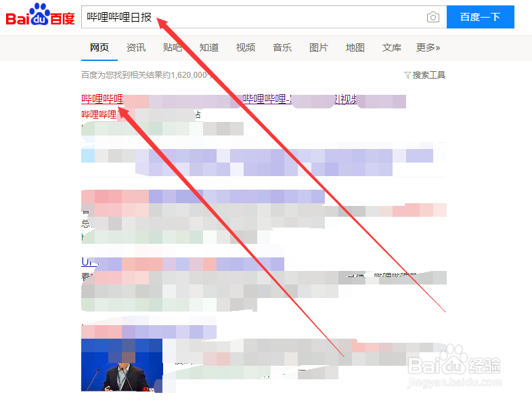Open the speaker photo thumbnail in the results
This screenshot has width=532, height=401.
pos(122,365)
